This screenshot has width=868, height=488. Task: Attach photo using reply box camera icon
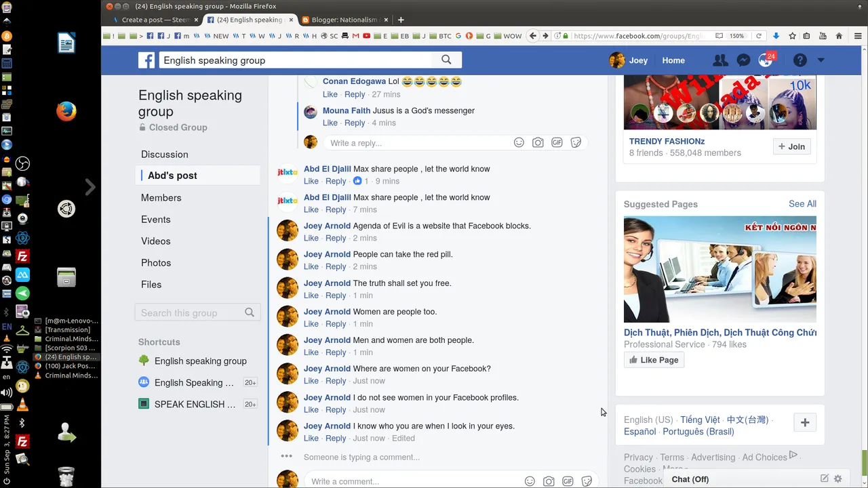pyautogui.click(x=538, y=142)
